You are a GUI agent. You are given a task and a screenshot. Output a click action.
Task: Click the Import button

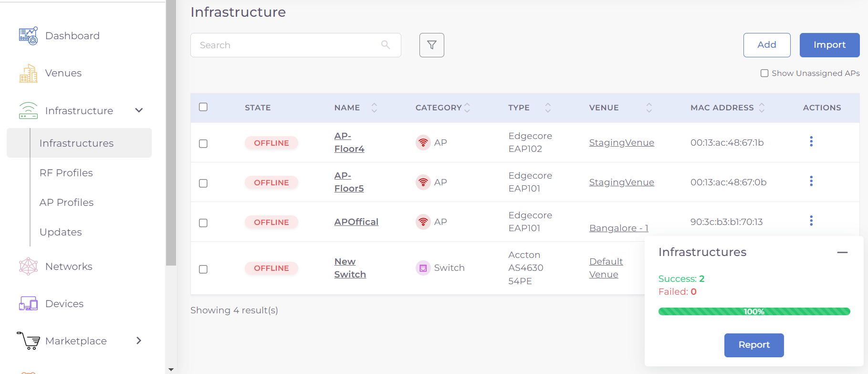coord(829,45)
